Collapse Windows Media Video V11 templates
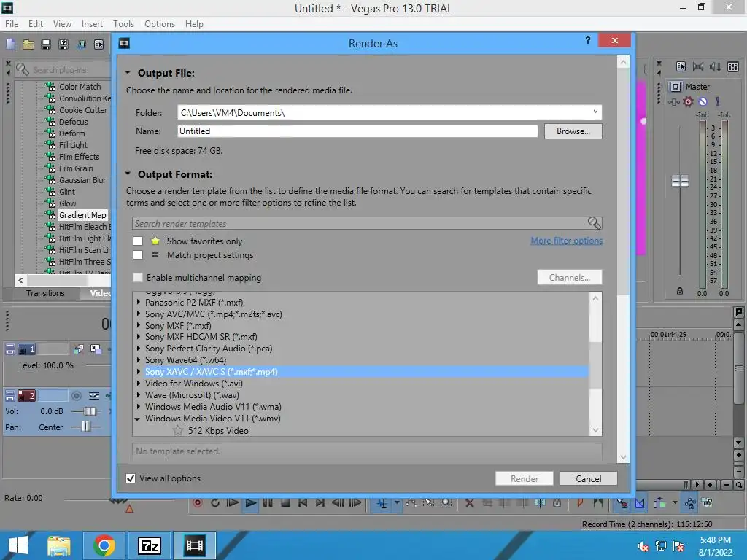The height and width of the screenshot is (560, 747). [138, 419]
